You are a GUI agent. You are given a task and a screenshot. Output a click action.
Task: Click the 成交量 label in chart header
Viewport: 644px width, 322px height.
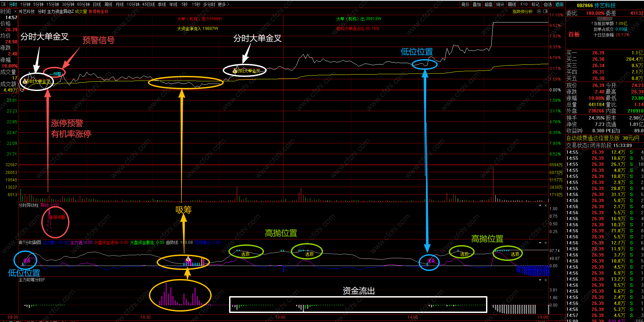coord(81,11)
